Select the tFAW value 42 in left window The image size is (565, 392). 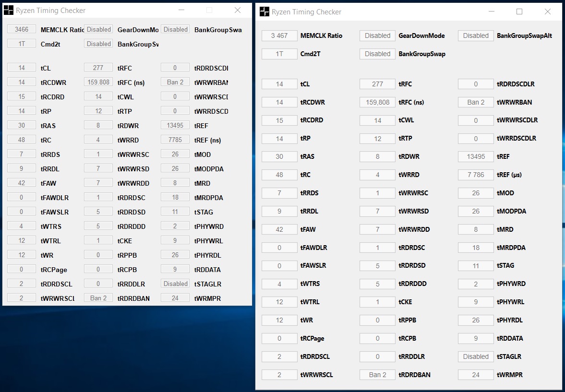click(22, 183)
